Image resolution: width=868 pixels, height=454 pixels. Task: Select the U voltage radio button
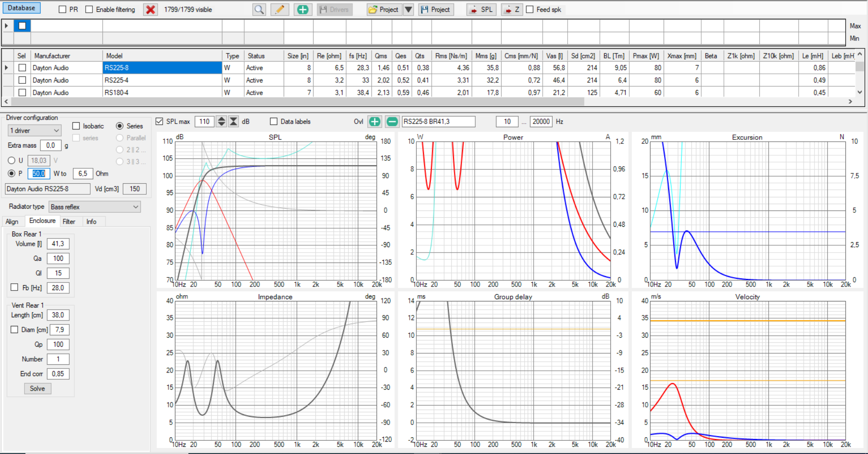pyautogui.click(x=12, y=160)
